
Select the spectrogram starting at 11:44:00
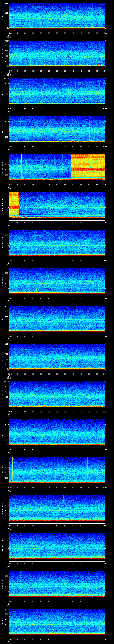tap(57, 16)
